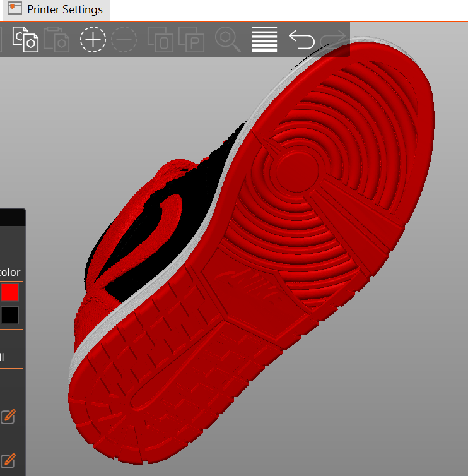
Task: Select the black color swatch
Action: [10, 315]
